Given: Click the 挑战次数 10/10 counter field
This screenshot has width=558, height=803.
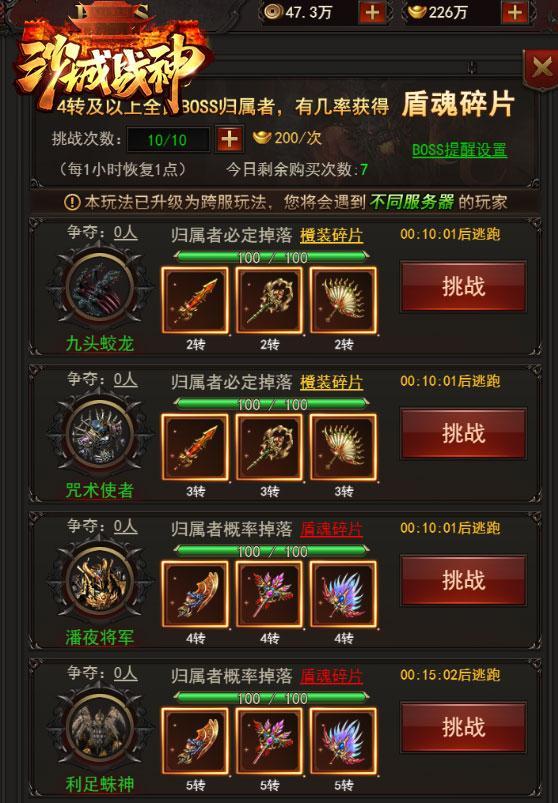Looking at the screenshot, I should 168,140.
